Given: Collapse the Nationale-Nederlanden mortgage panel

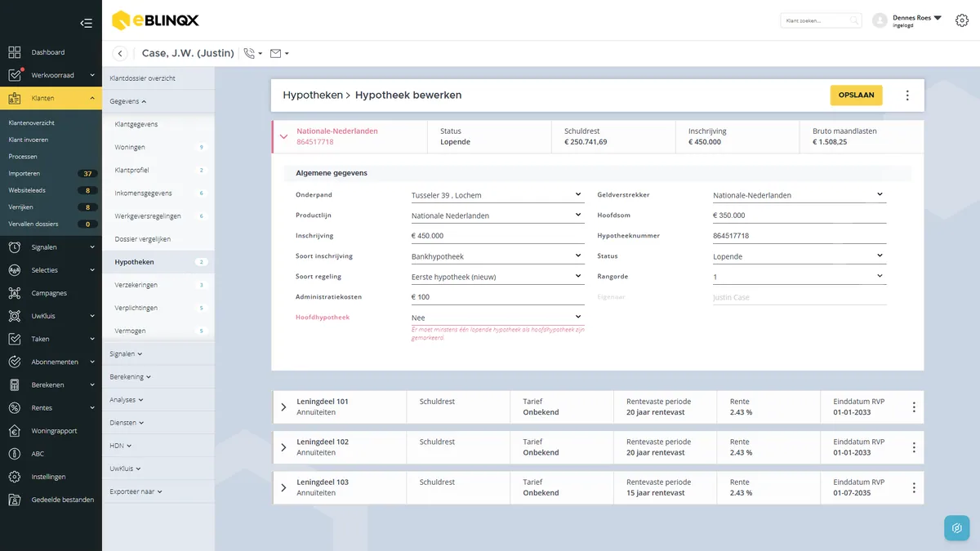Looking at the screenshot, I should [x=283, y=136].
